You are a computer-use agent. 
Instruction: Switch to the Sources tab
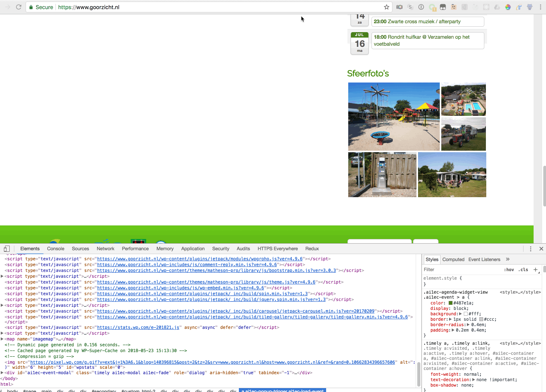click(80, 249)
